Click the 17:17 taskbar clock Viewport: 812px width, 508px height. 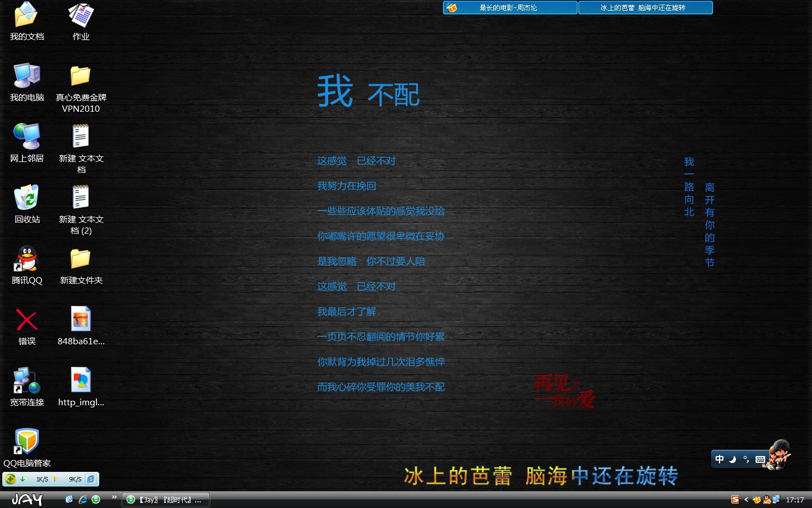click(795, 500)
